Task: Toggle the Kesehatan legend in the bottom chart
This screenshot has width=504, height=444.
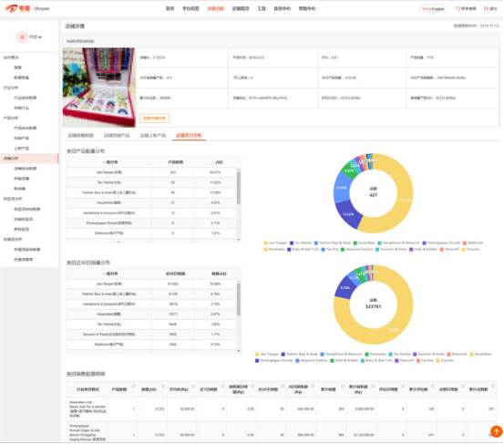Action: click(375, 354)
